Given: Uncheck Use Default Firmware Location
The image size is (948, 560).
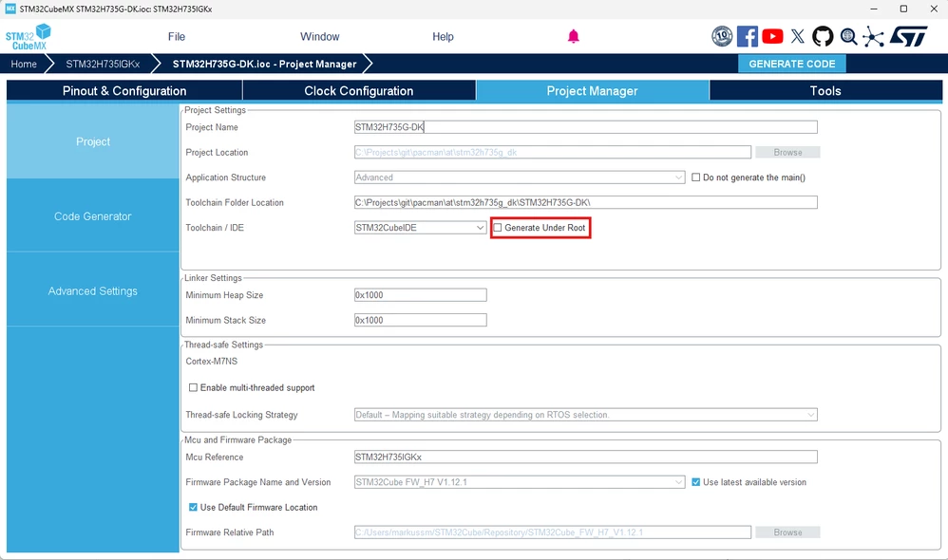Looking at the screenshot, I should click(193, 508).
